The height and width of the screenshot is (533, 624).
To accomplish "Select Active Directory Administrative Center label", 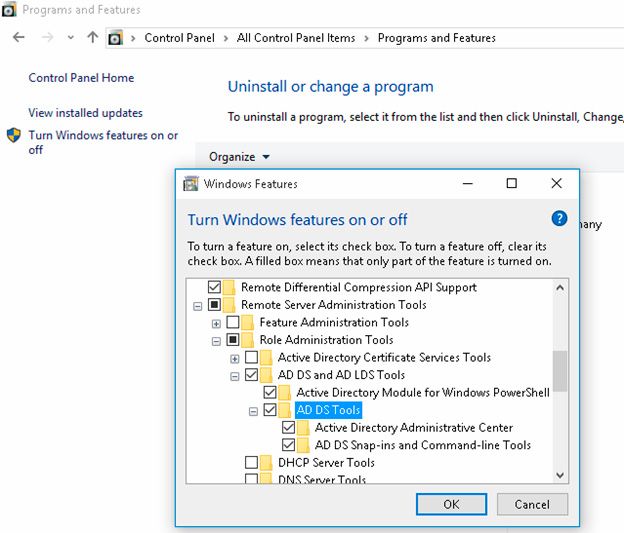I will [x=414, y=428].
